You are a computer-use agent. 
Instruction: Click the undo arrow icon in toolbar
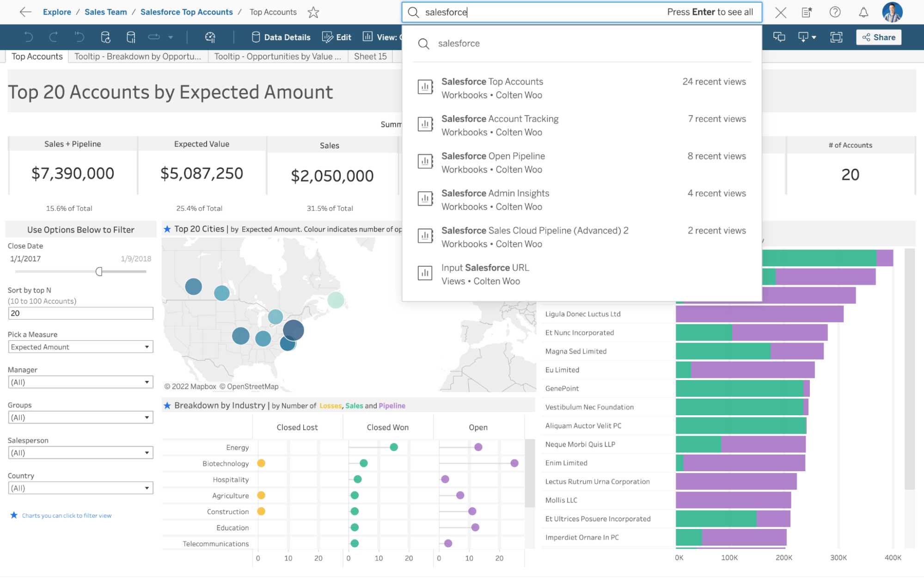pos(27,37)
